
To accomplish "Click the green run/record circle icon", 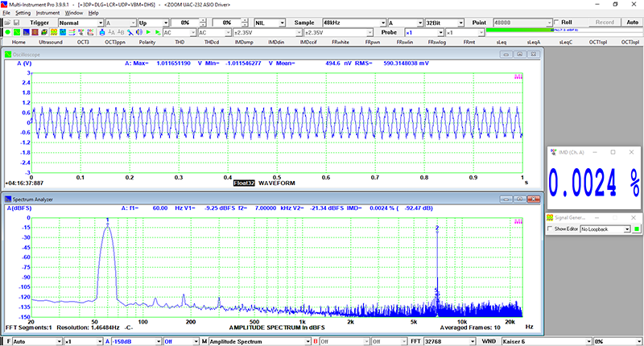I will [x=6, y=32].
